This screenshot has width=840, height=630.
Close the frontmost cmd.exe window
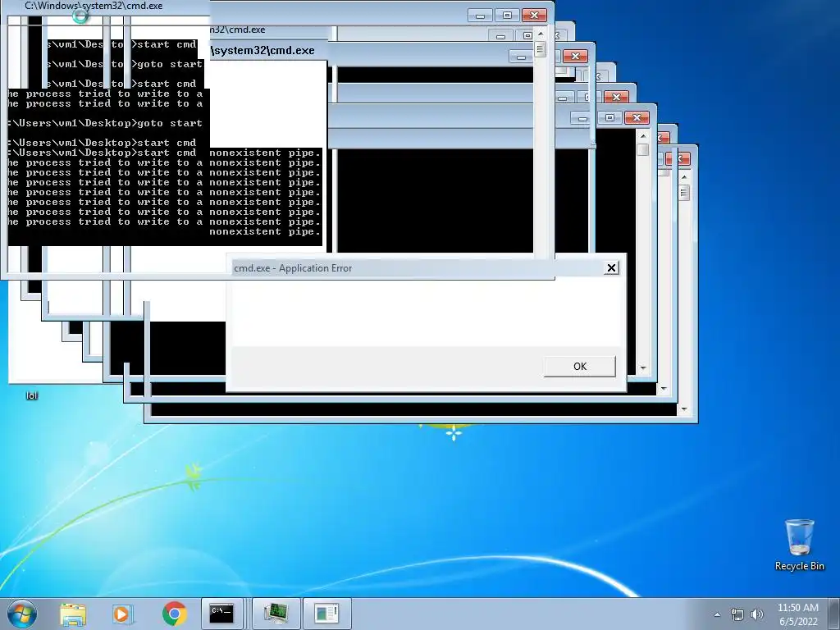pyautogui.click(x=534, y=16)
